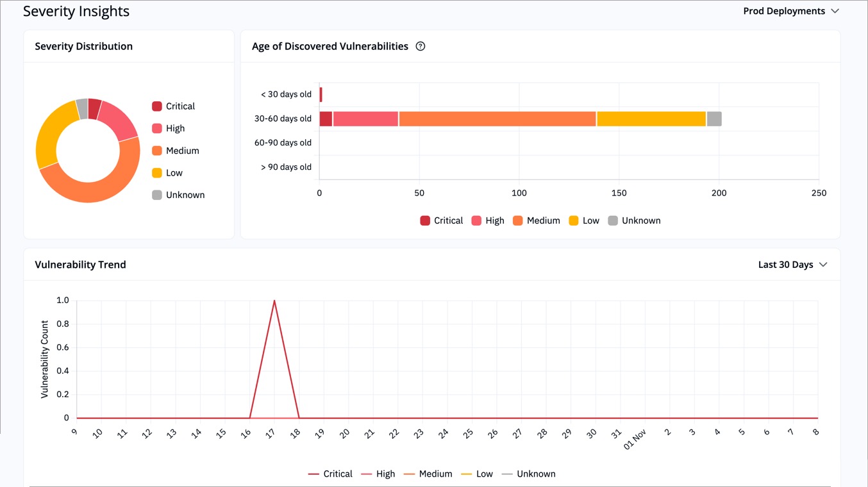This screenshot has height=487, width=868.
Task: Click the Medium legend swatch in Severity Distribution
Action: pos(158,150)
